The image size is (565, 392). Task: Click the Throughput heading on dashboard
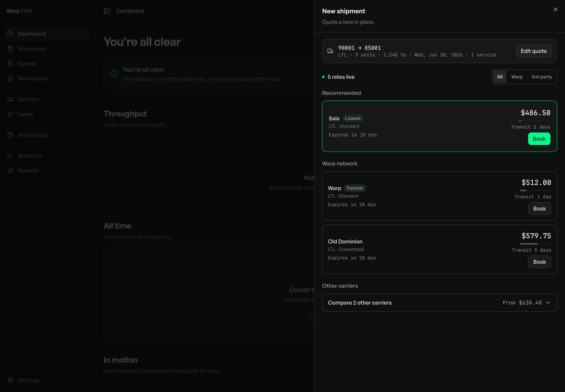click(125, 114)
